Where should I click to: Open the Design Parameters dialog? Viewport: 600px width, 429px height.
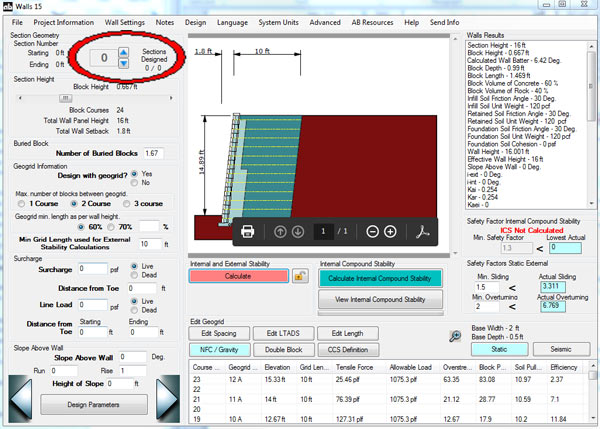[x=93, y=405]
